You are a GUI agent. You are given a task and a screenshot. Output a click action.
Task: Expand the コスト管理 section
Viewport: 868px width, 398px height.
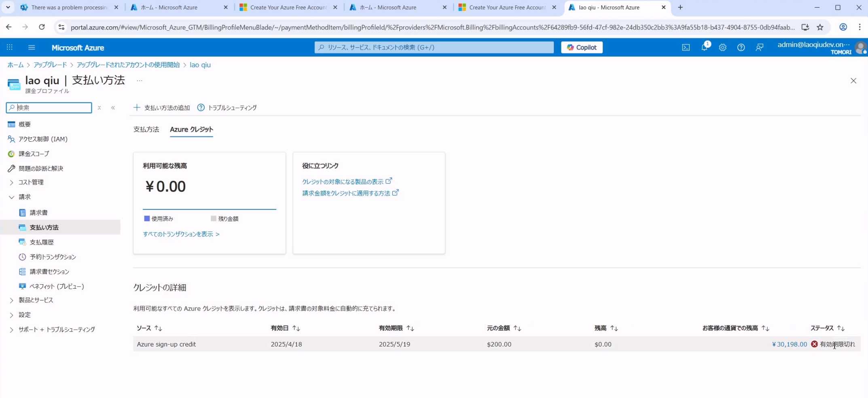click(11, 183)
